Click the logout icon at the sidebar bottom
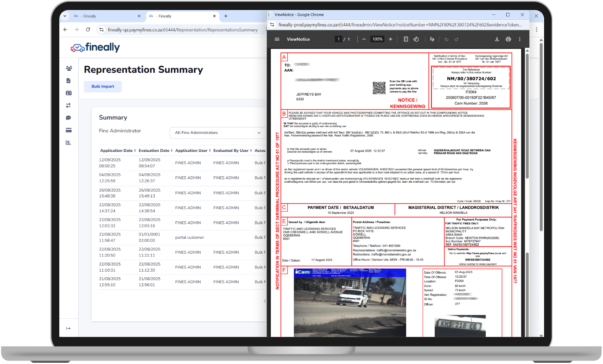This screenshot has height=364, width=603. [69, 328]
